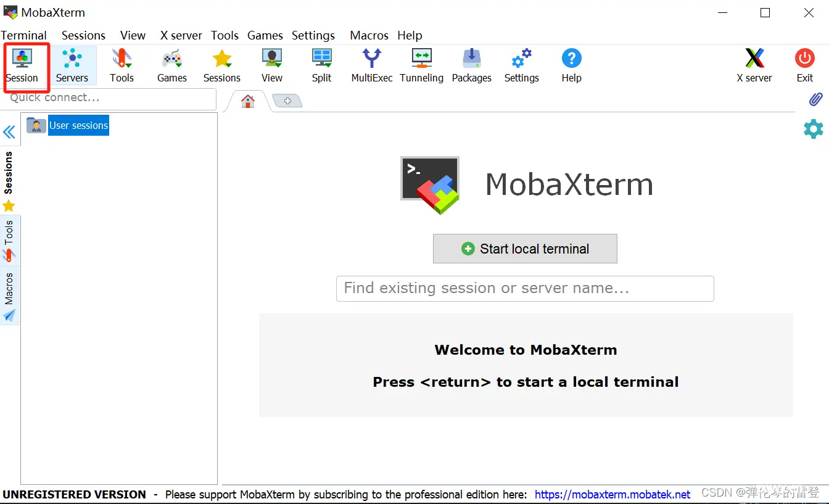Click the teal gear icon at right edge
The image size is (829, 504).
tap(814, 128)
